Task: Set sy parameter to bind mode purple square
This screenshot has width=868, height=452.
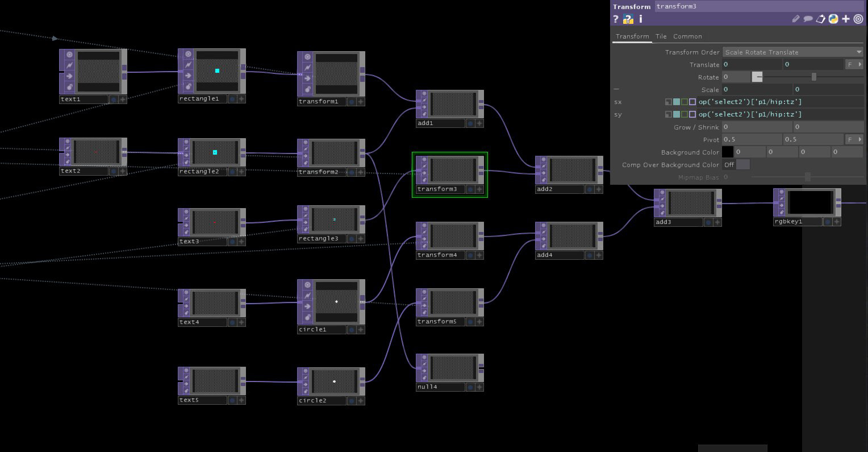Action: click(x=692, y=114)
